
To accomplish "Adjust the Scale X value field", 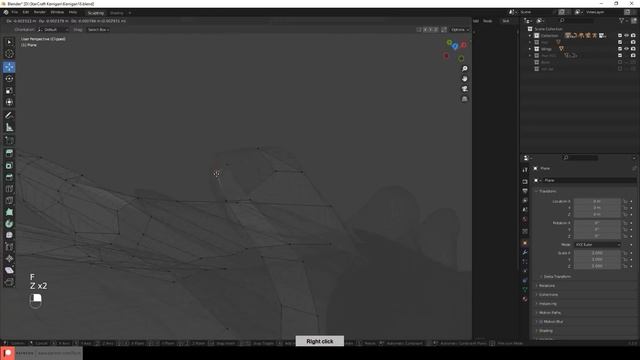I will click(597, 253).
